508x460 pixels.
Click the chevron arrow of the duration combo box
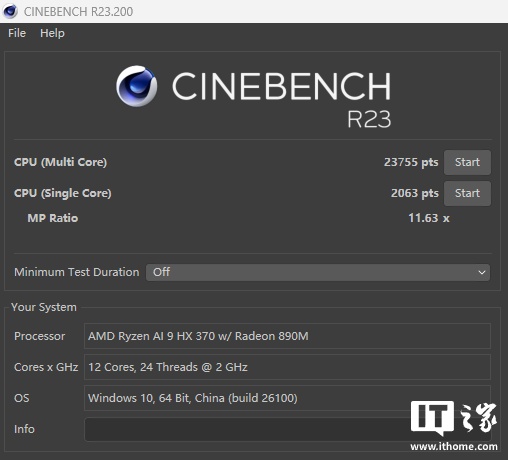click(x=482, y=272)
